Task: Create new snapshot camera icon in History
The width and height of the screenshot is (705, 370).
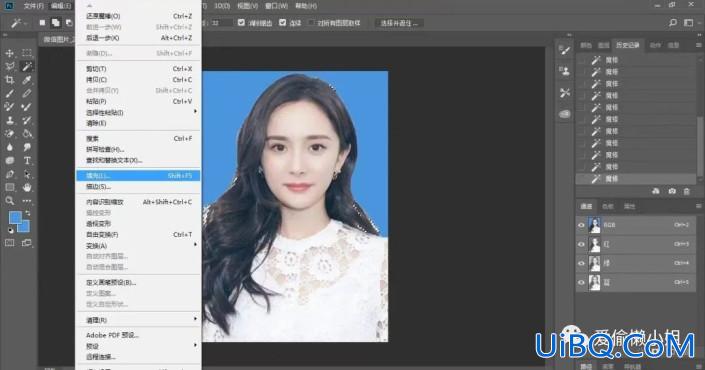Action: 672,191
